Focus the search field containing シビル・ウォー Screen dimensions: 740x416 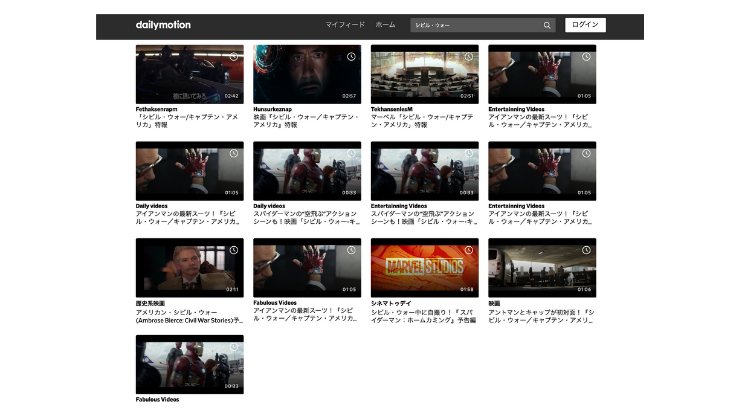pyautogui.click(x=475, y=25)
